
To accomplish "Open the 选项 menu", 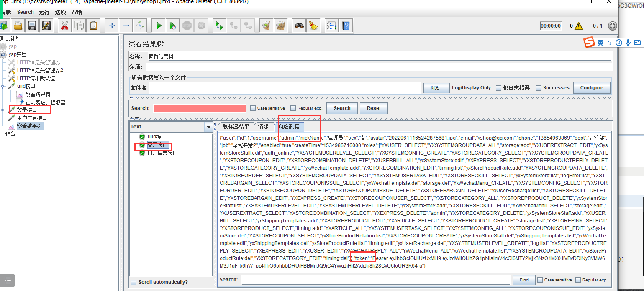I will tap(61, 12).
